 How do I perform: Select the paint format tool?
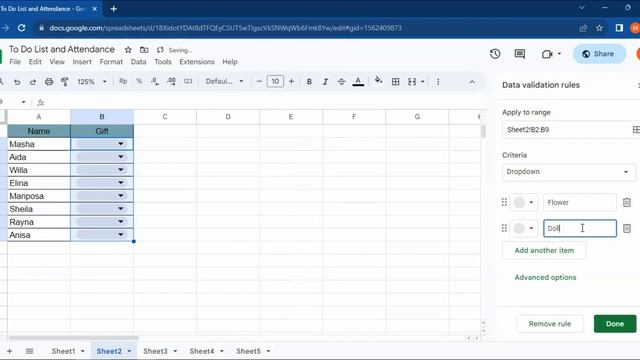(64, 82)
